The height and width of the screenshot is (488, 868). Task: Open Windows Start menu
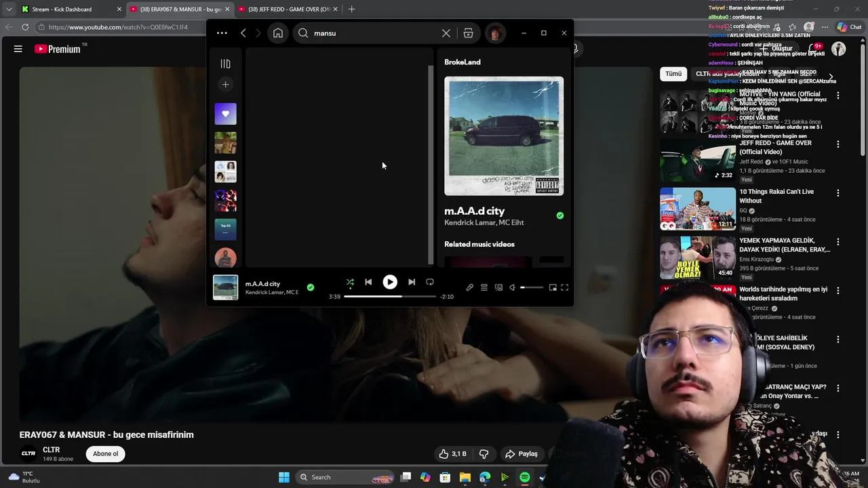[x=284, y=477]
